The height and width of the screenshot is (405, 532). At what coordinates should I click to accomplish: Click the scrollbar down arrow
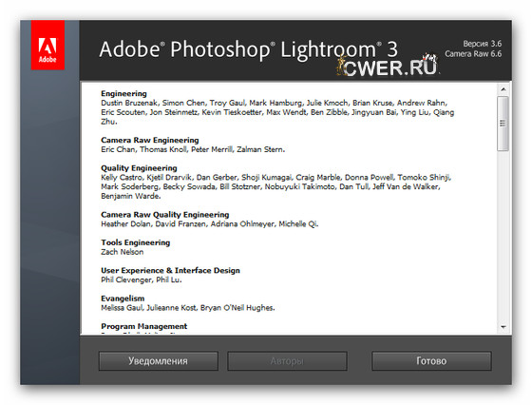pyautogui.click(x=503, y=327)
